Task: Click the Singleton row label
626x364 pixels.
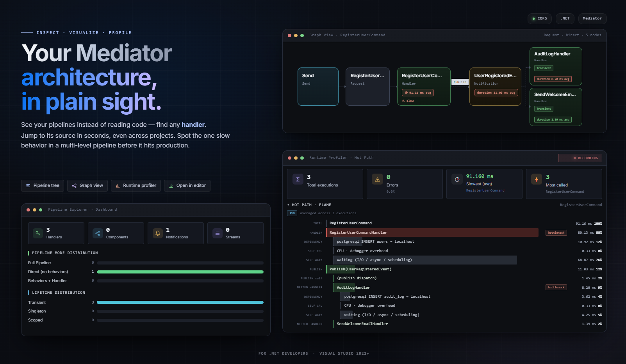Action: [37, 311]
